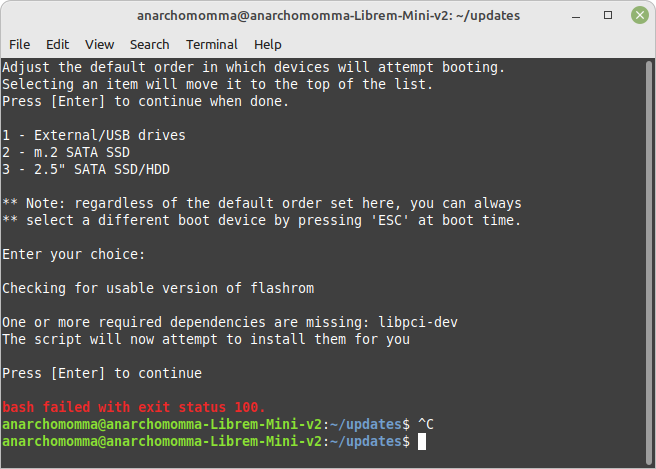Maximize the terminal window
The width and height of the screenshot is (656, 469).
(x=608, y=15)
